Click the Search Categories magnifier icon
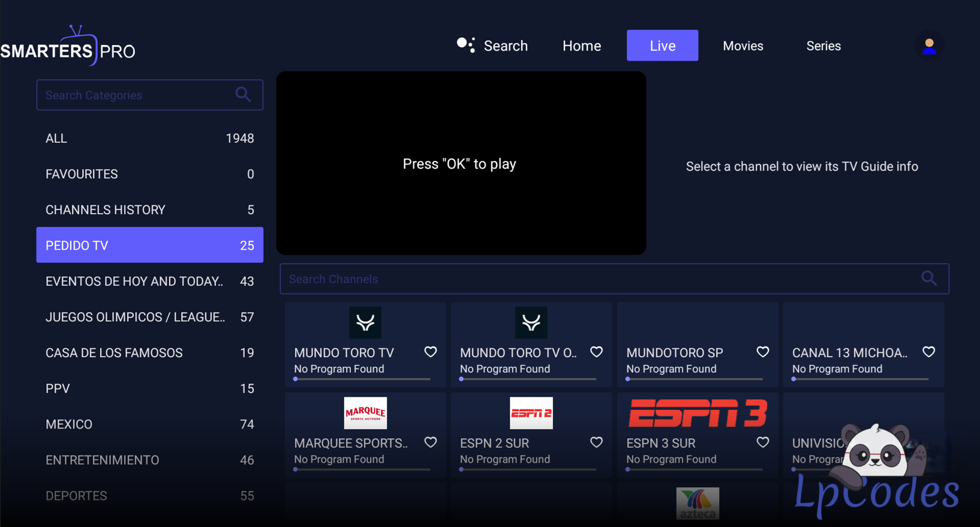Image resolution: width=980 pixels, height=527 pixels. click(243, 95)
